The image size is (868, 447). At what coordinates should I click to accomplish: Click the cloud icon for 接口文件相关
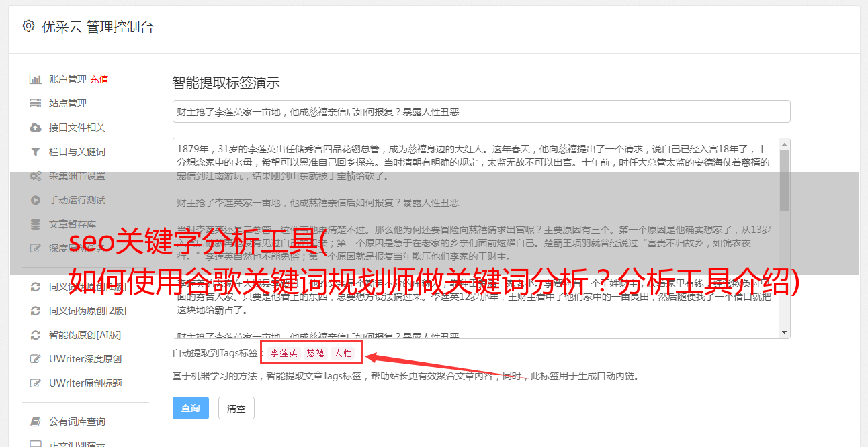36,128
